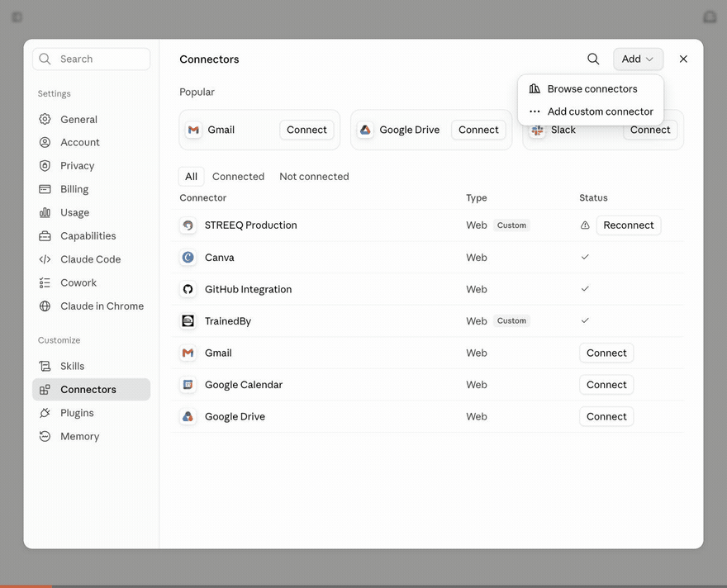Click the Gmail logo in Popular card
This screenshot has width=727, height=588.
194,130
